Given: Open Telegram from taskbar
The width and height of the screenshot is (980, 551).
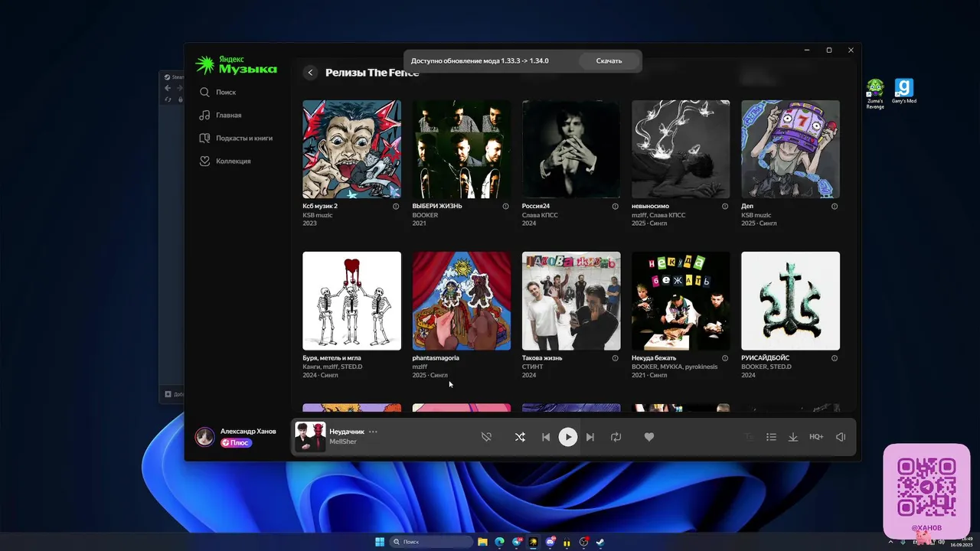Looking at the screenshot, I should pyautogui.click(x=517, y=542).
